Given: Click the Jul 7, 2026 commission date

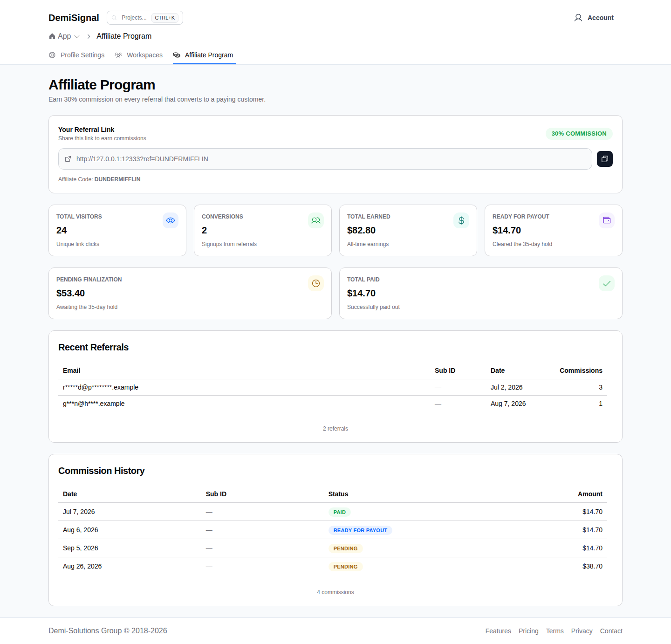Looking at the screenshot, I should point(79,512).
